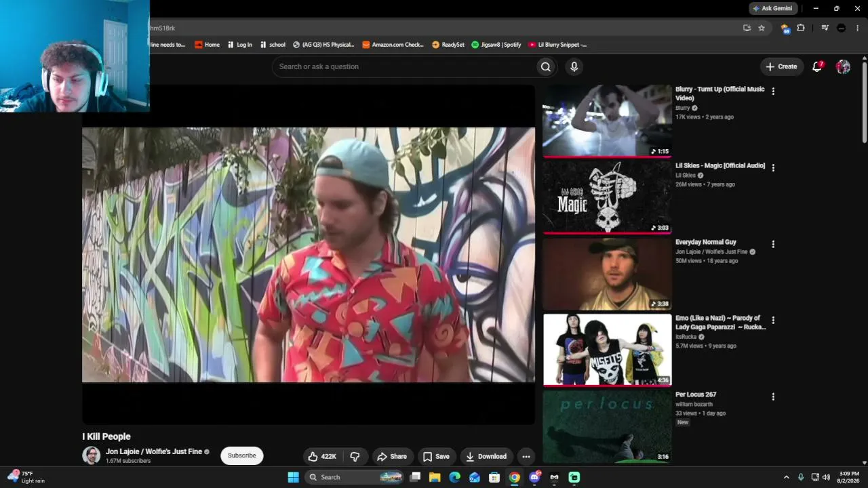Click the Lil Skies channel name
Viewport: 868px width, 488px height.
686,176
